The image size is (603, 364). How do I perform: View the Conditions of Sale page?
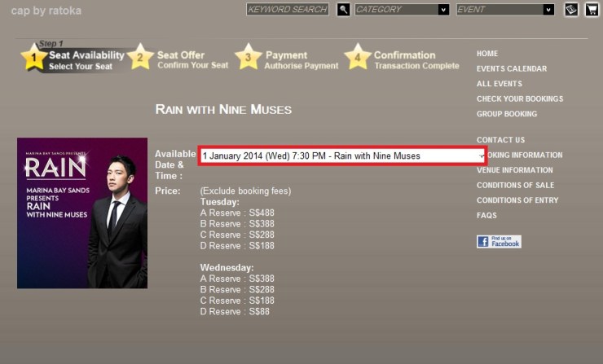pyautogui.click(x=515, y=186)
